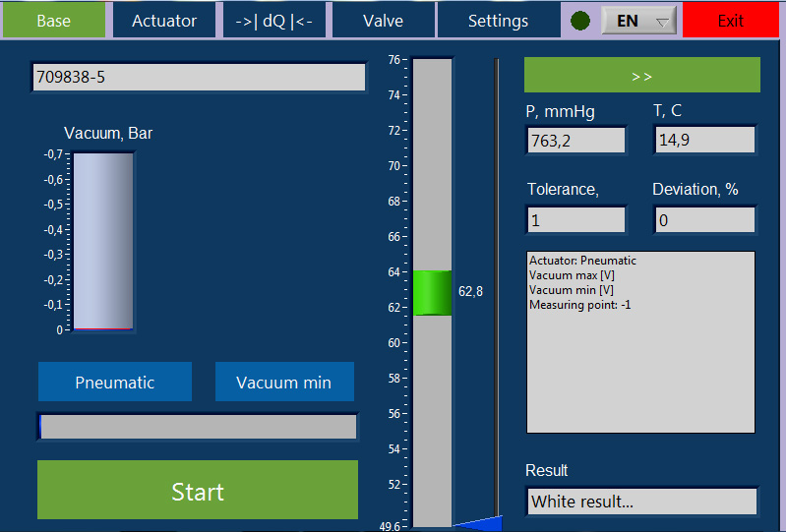Toggle the Pneumatic actuator button
Image resolution: width=786 pixels, height=532 pixels.
pos(115,383)
